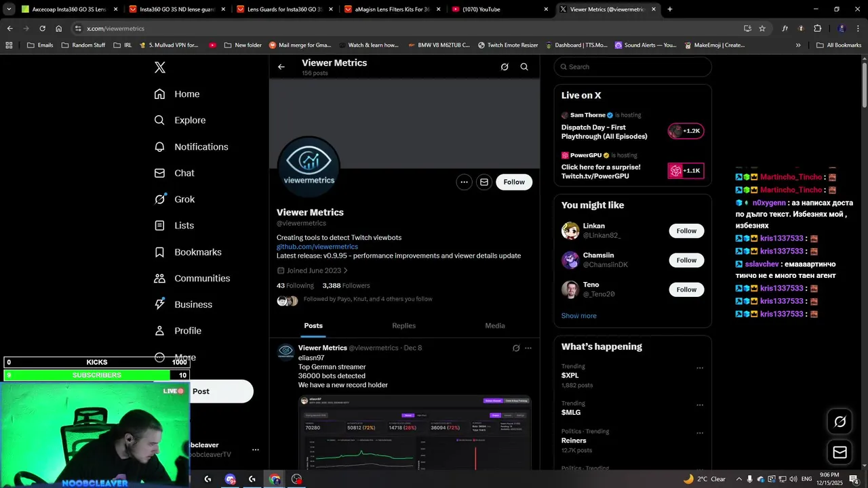The height and width of the screenshot is (488, 868).
Task: Open $MLG trend options menu
Action: pos(700,405)
